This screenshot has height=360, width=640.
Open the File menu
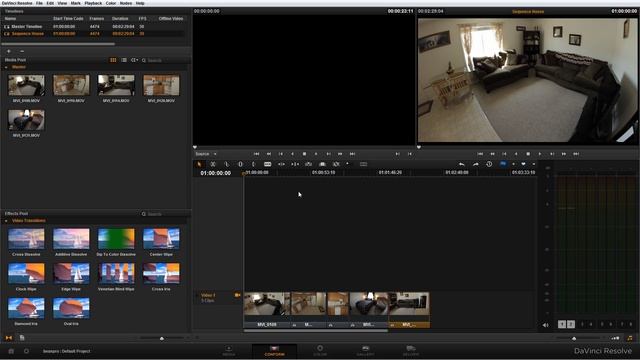(x=39, y=3)
